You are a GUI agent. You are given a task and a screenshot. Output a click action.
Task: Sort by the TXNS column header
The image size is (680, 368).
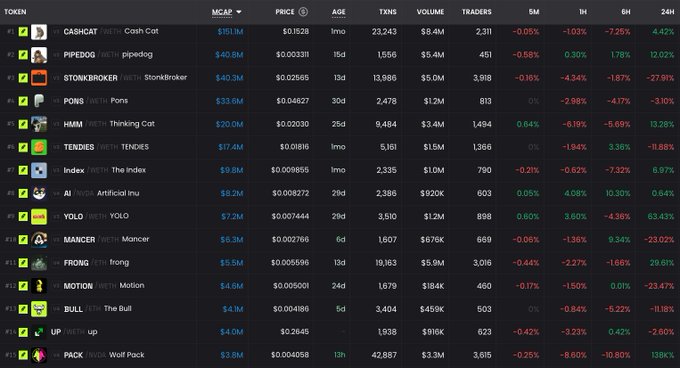388,12
